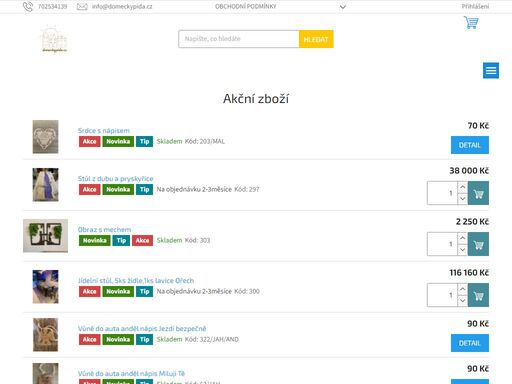
Task: Click price '2 250 Kč'
Action: pos(472,222)
